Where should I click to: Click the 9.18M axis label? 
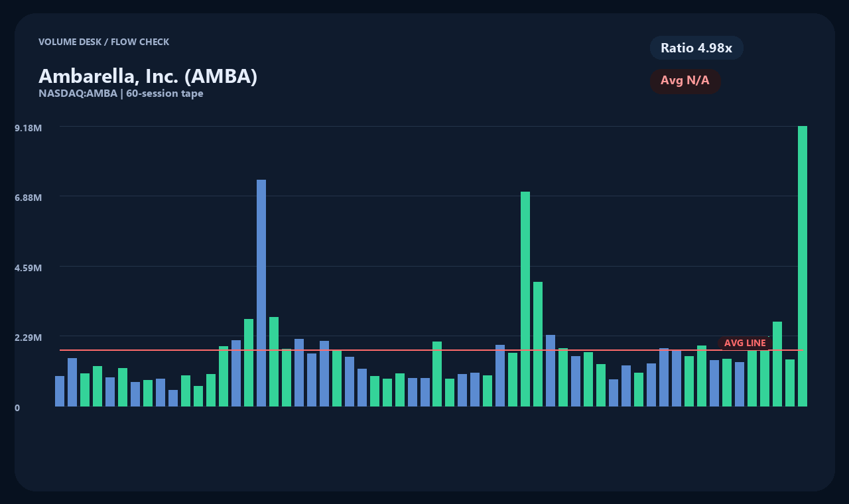click(x=29, y=127)
